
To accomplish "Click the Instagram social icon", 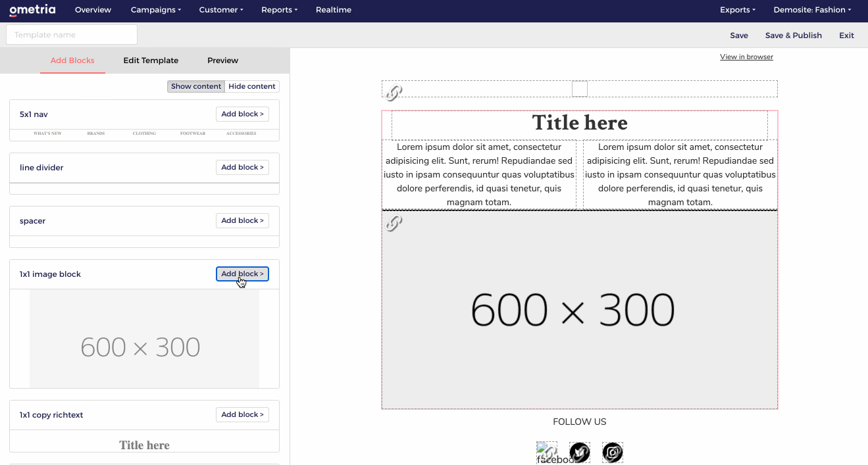I will [613, 453].
